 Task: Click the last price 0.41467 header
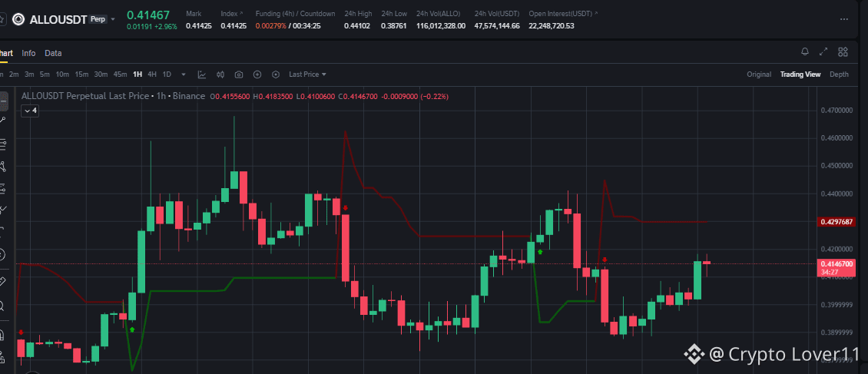[x=148, y=15]
